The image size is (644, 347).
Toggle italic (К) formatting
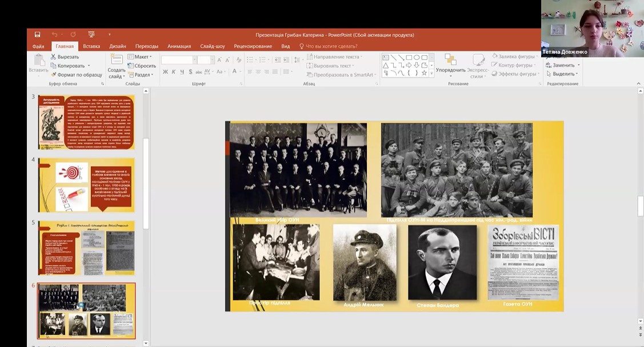[174, 72]
